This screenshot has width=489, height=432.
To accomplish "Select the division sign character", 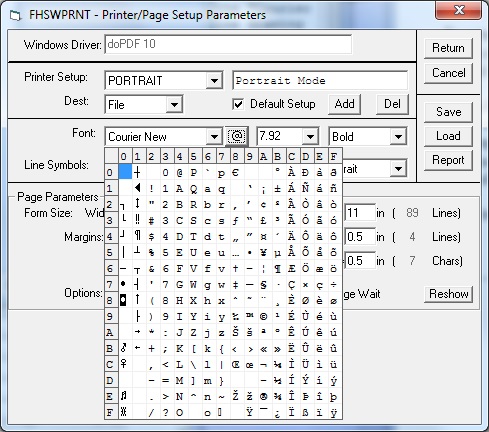I will point(333,284).
